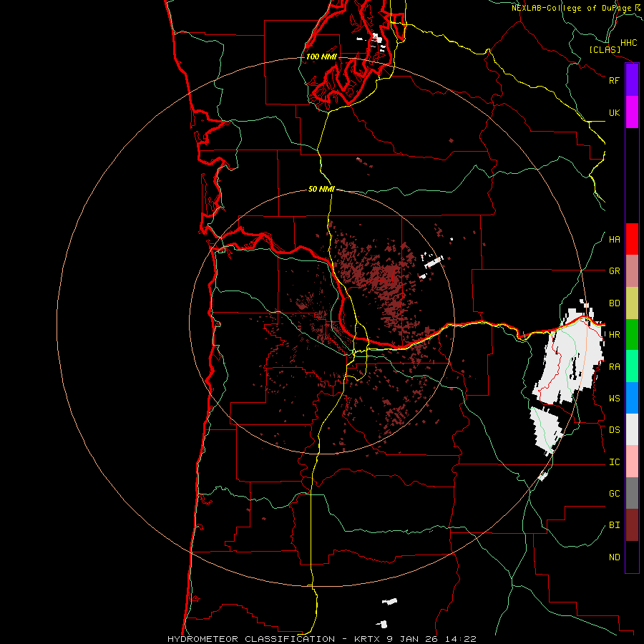Click the IC legend label
The image size is (644, 644).
click(x=614, y=462)
